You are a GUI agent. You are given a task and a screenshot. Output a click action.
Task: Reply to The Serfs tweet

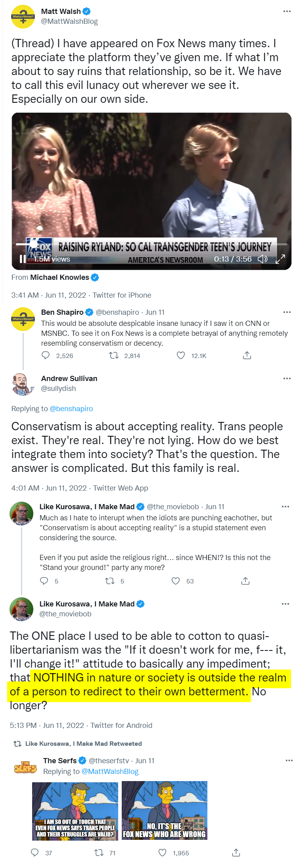(x=35, y=853)
